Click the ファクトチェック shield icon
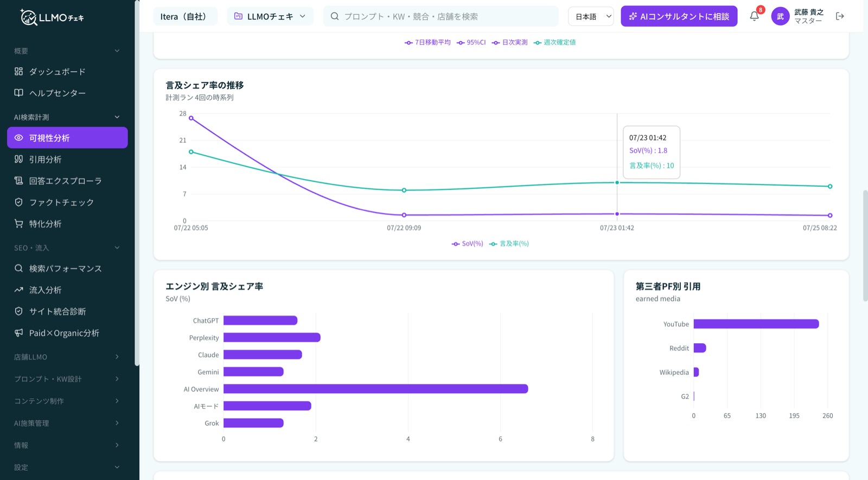 click(18, 202)
